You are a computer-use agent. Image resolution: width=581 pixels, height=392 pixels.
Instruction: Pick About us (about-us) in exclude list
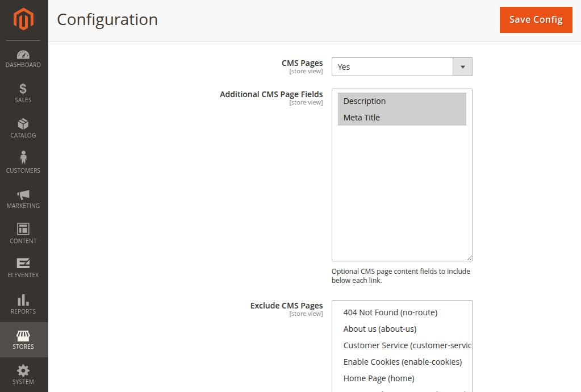click(380, 329)
